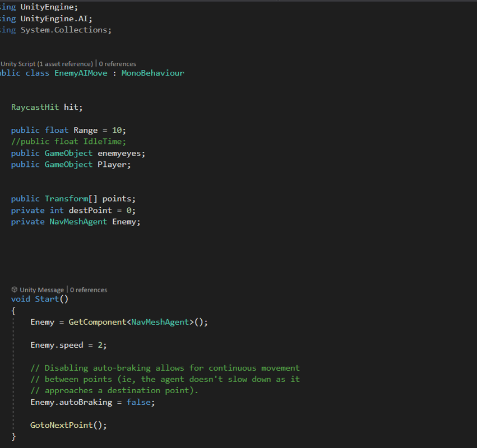
Task: Click the GetComponent call
Action: (x=98, y=322)
